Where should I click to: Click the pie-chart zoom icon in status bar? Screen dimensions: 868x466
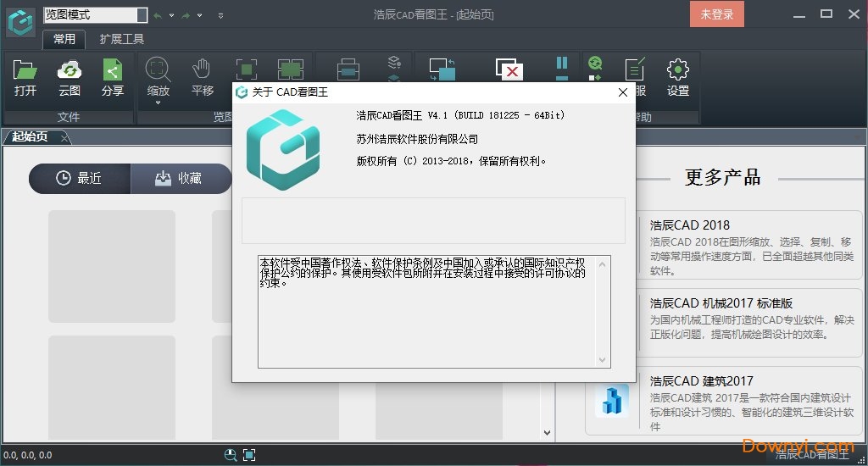pos(231,455)
